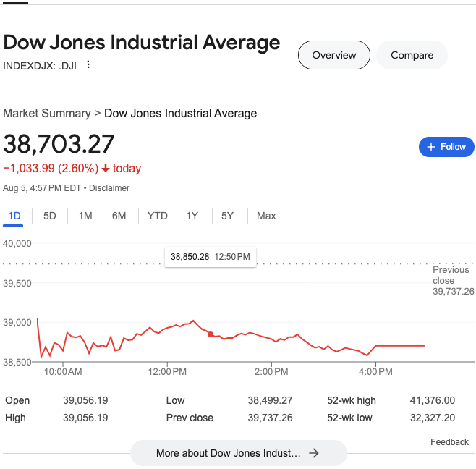This screenshot has width=476, height=469.
Task: View the YTD chart range
Action: click(157, 216)
